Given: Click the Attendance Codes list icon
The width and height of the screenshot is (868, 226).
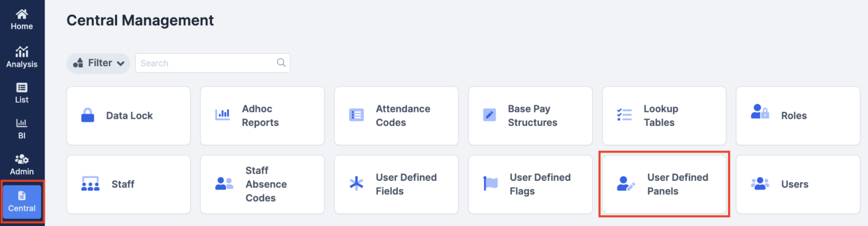Looking at the screenshot, I should [x=356, y=115].
